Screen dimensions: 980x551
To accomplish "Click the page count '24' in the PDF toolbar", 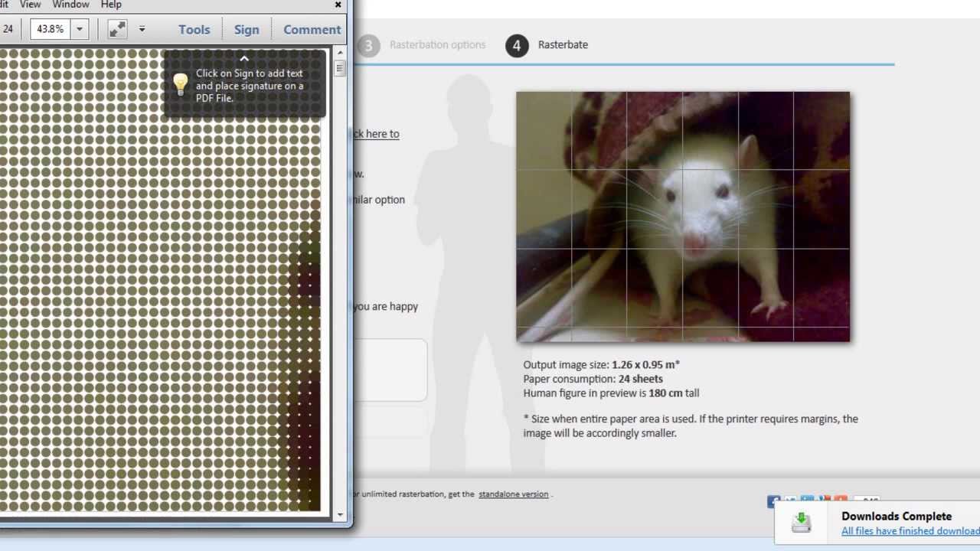I will (x=8, y=29).
